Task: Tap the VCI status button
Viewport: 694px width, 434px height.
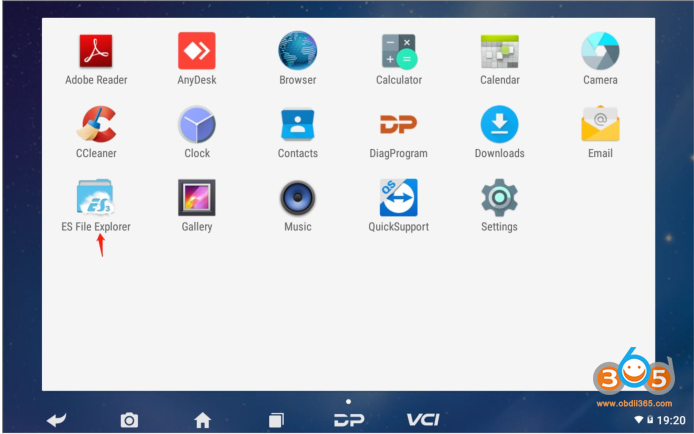Action: pyautogui.click(x=423, y=419)
